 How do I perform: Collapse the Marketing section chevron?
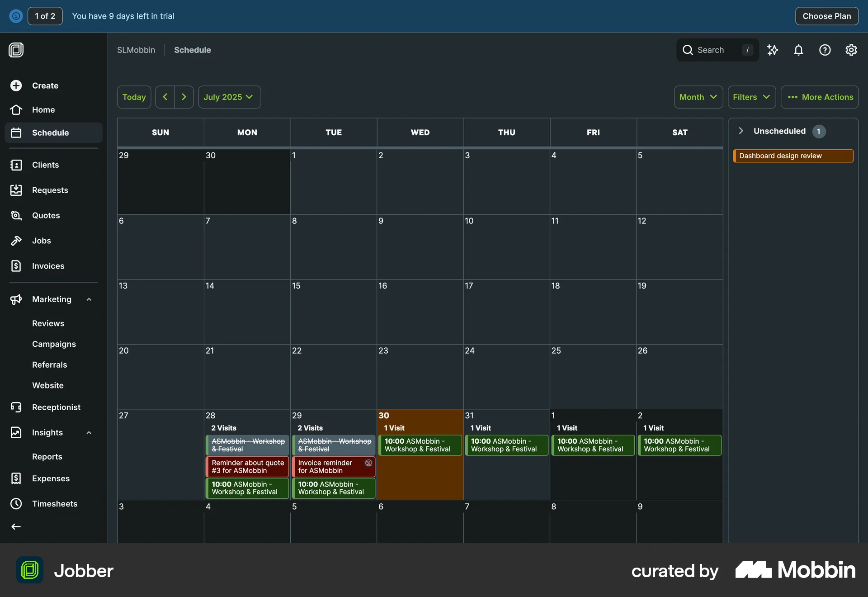[x=88, y=299]
